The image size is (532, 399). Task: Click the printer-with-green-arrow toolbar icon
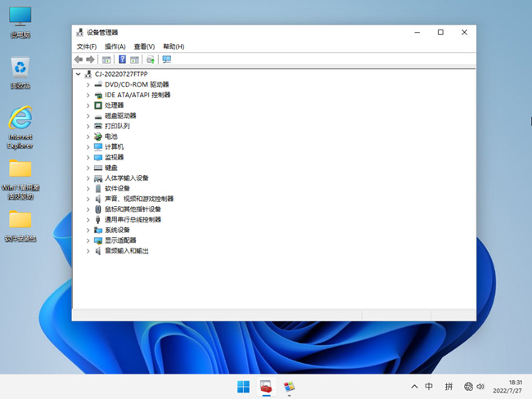coord(151,60)
